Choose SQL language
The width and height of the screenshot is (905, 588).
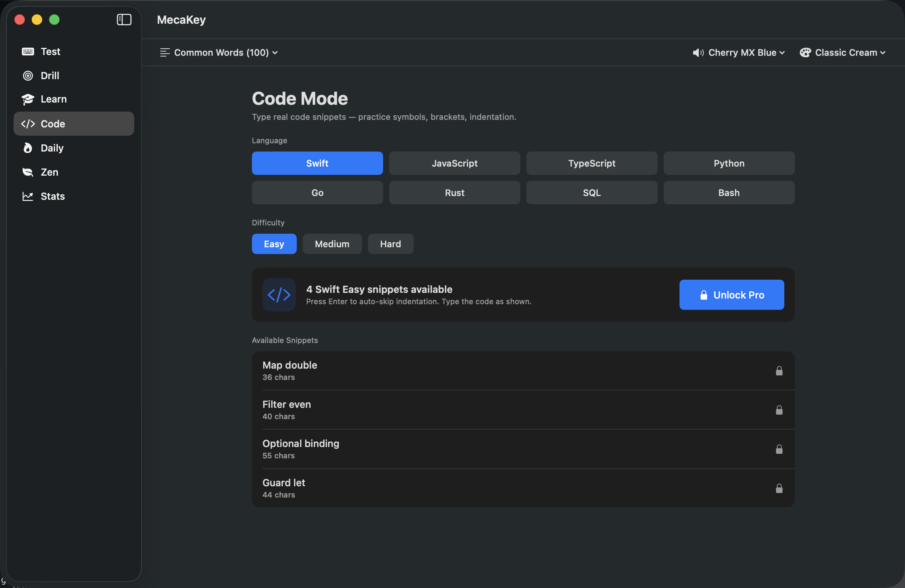pyautogui.click(x=592, y=193)
